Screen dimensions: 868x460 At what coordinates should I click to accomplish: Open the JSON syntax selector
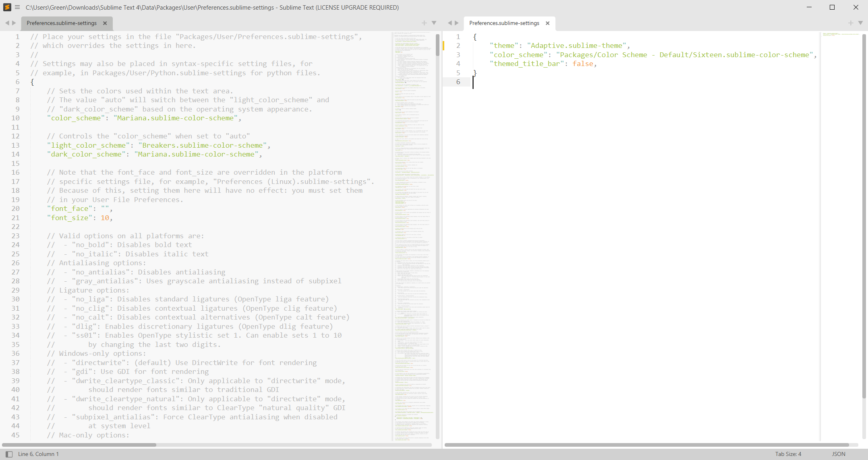839,454
